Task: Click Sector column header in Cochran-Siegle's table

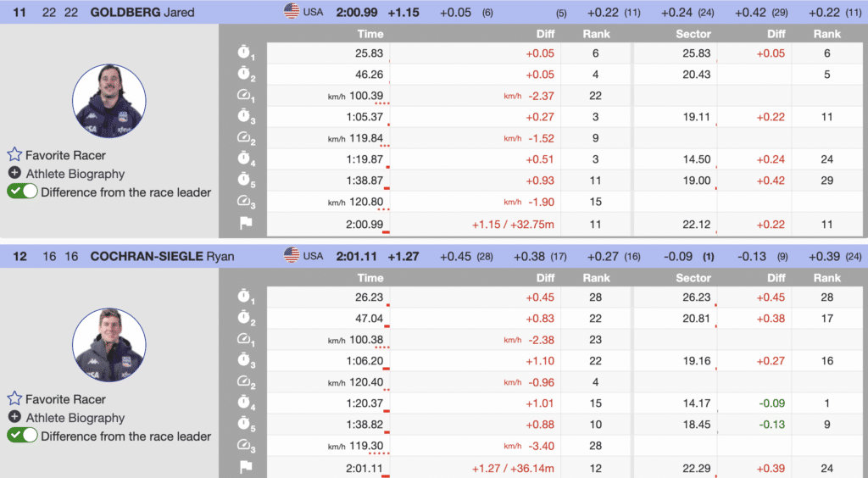Action: pyautogui.click(x=693, y=278)
